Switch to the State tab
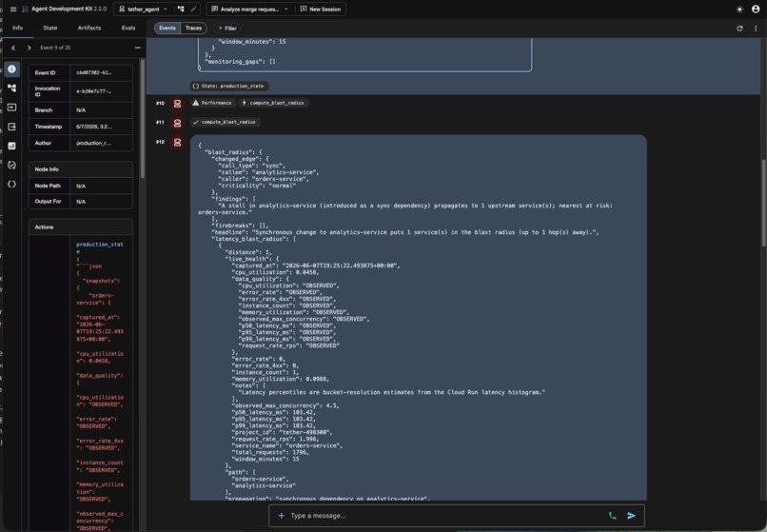 (49, 28)
